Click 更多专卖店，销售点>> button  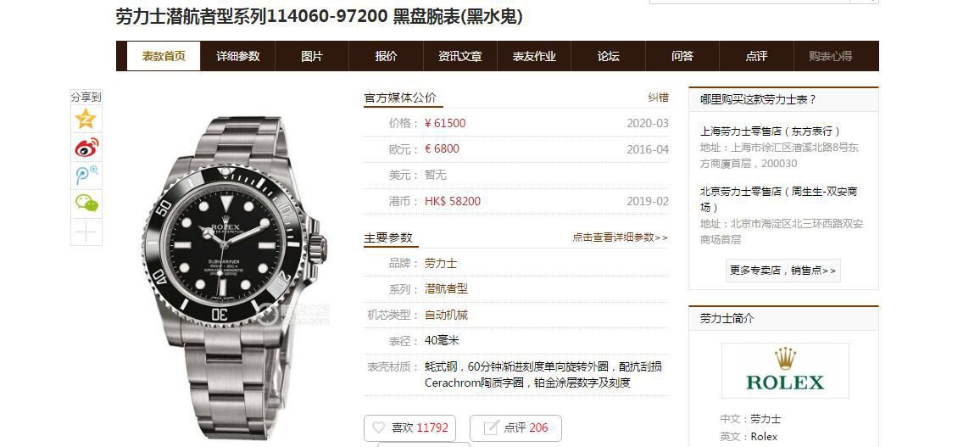pyautogui.click(x=783, y=271)
